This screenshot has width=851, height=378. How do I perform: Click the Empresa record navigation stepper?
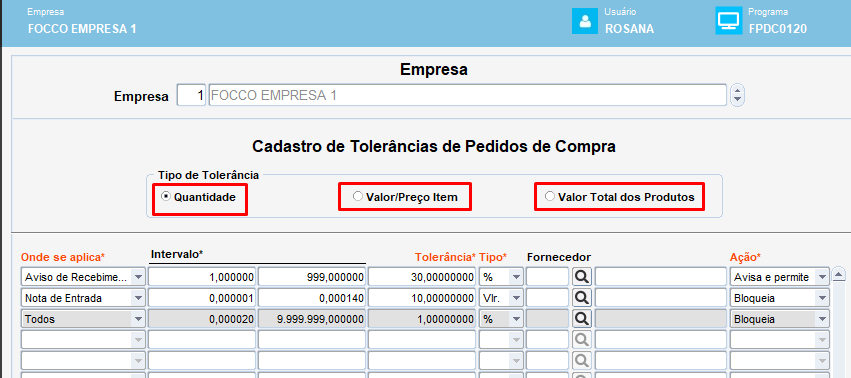[737, 96]
